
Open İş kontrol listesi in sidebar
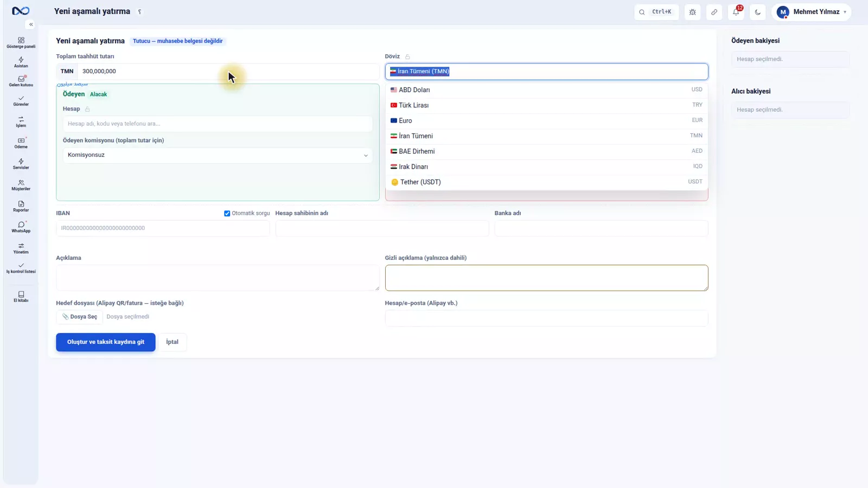(x=21, y=268)
